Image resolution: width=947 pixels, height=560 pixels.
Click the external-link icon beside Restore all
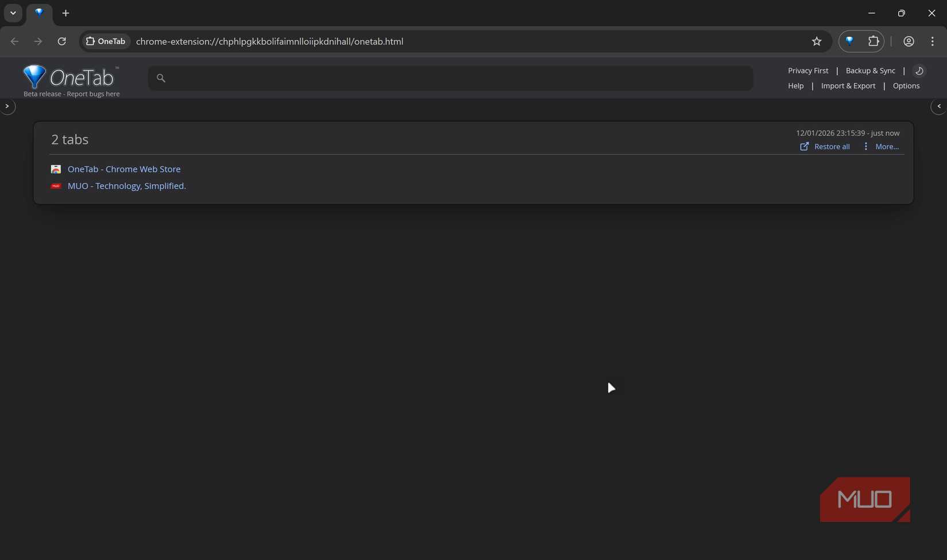tap(804, 146)
